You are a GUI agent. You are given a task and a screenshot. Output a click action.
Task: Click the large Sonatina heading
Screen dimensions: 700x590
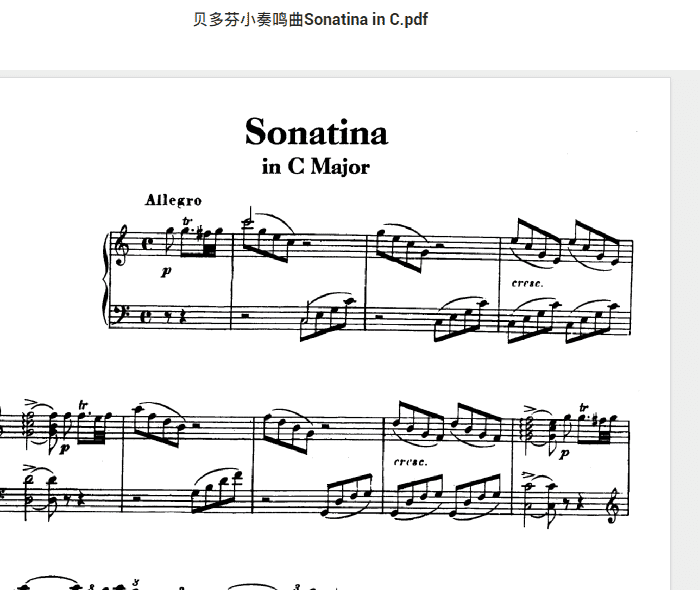[316, 132]
